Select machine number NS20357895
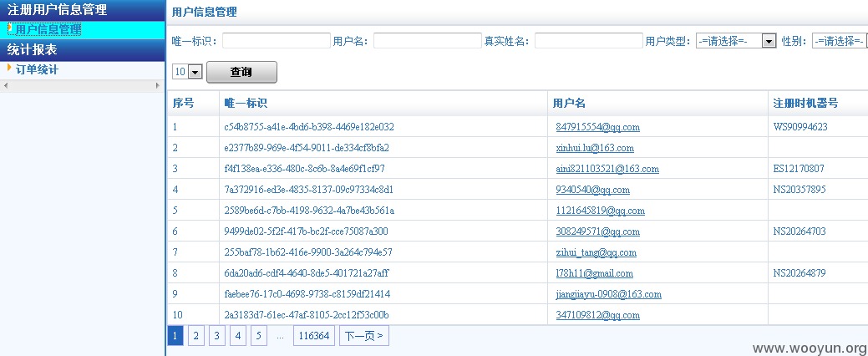 pos(799,190)
